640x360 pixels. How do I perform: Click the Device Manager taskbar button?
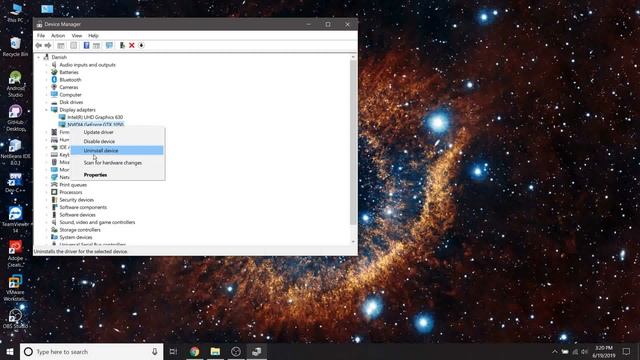pos(257,351)
